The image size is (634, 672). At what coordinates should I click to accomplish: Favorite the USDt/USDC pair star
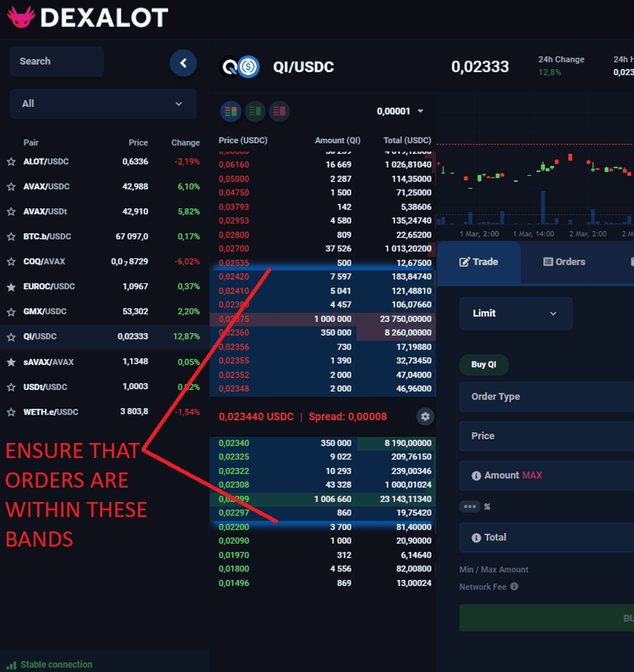pyautogui.click(x=11, y=387)
